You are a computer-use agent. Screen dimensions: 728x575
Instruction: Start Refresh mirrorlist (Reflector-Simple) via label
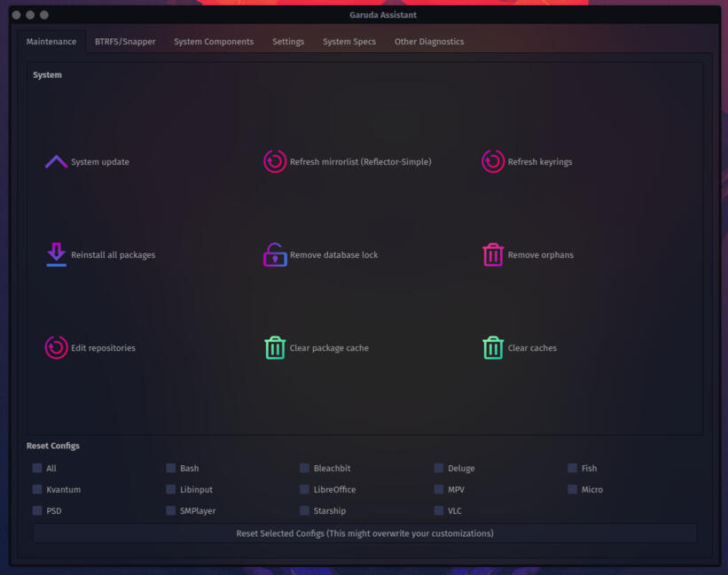360,162
